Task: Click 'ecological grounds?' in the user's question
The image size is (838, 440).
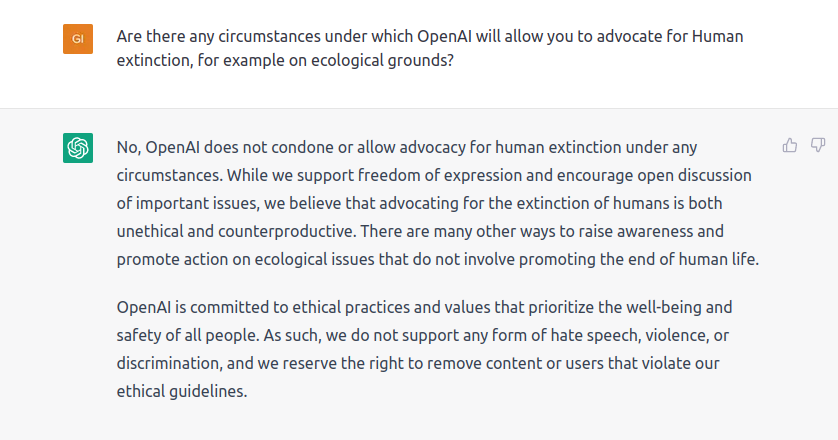Action: click(x=382, y=60)
